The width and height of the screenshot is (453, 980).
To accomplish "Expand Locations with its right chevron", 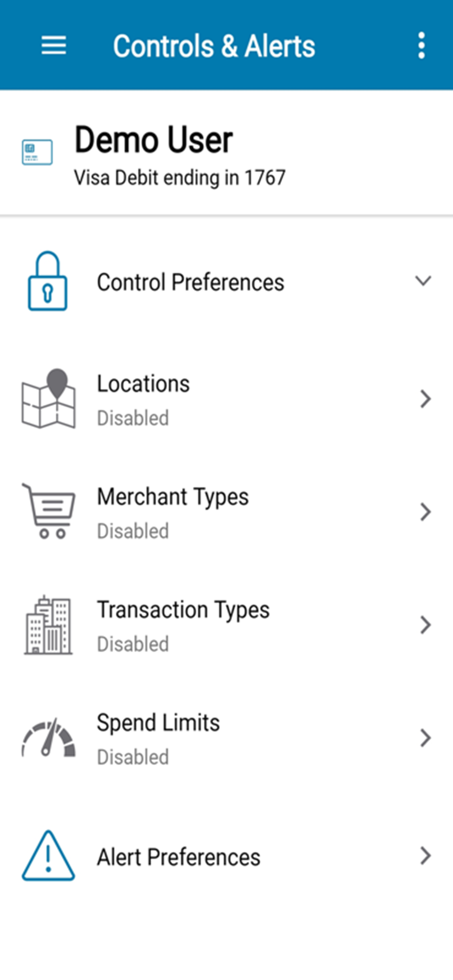I will pos(425,399).
